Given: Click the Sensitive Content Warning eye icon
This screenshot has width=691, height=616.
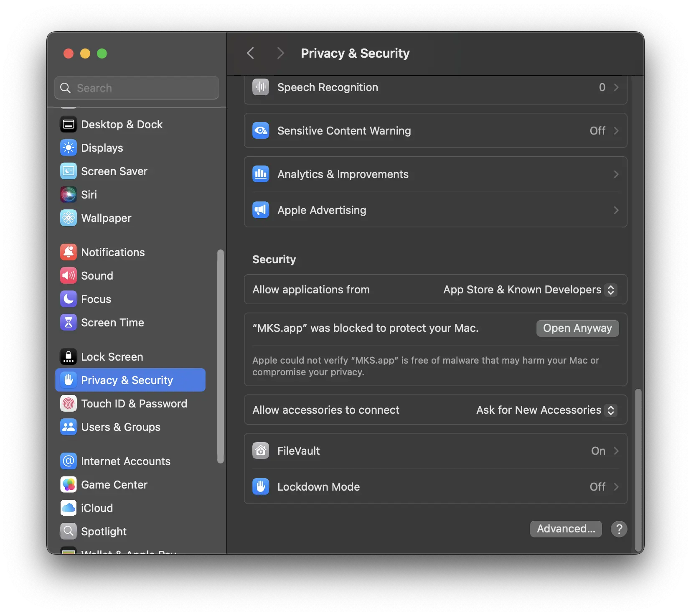Looking at the screenshot, I should pos(261,131).
